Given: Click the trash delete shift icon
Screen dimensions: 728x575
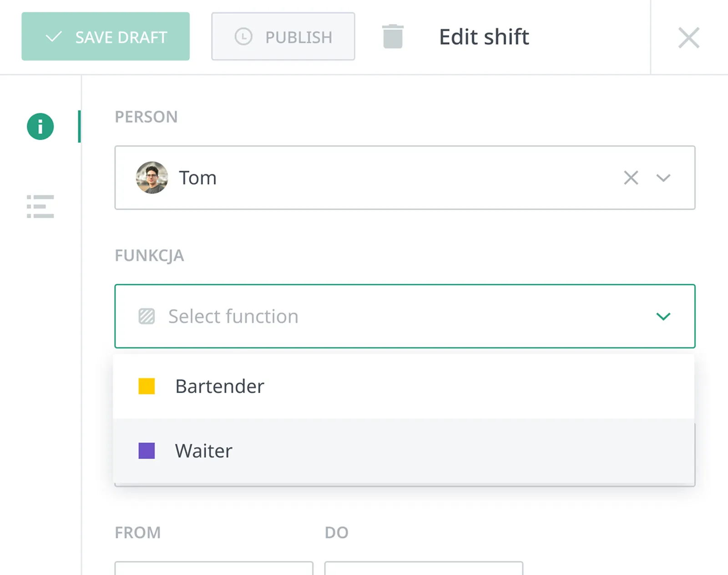Looking at the screenshot, I should [x=393, y=36].
